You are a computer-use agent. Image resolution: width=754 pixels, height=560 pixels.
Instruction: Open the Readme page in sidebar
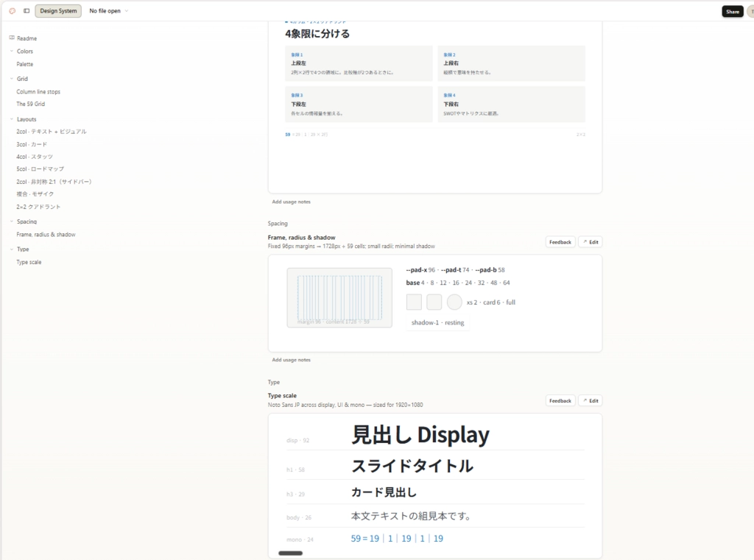(27, 38)
